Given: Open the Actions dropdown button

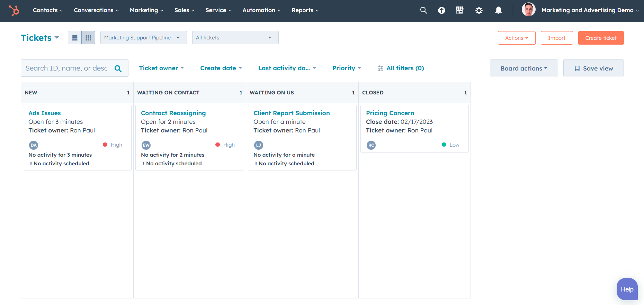Looking at the screenshot, I should tap(517, 38).
